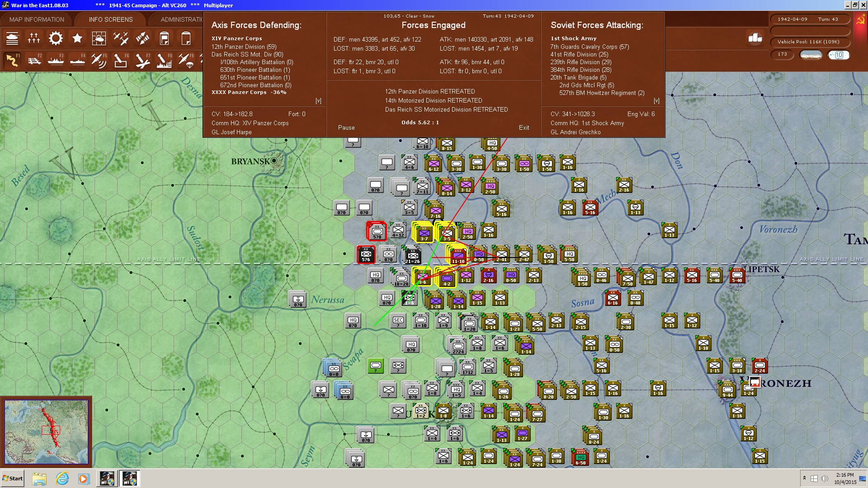Select the yellow 11-10 unit counter
Viewport: 868px width, 488px height.
(458, 255)
